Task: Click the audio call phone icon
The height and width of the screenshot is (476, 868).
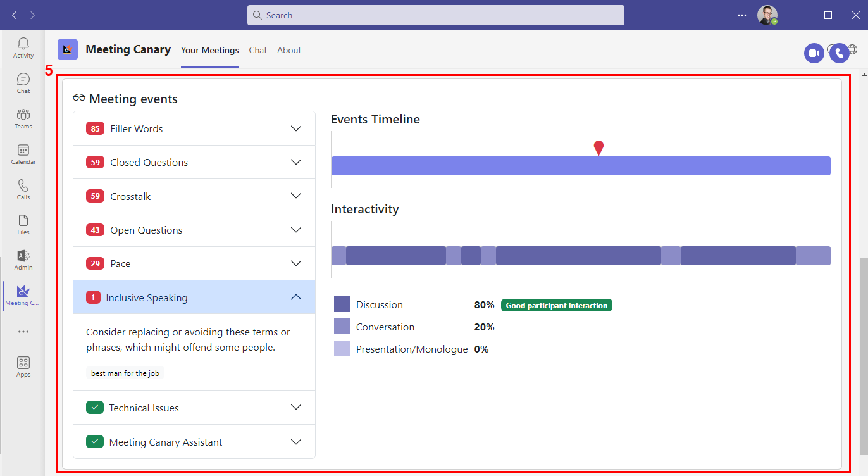Action: pos(839,53)
